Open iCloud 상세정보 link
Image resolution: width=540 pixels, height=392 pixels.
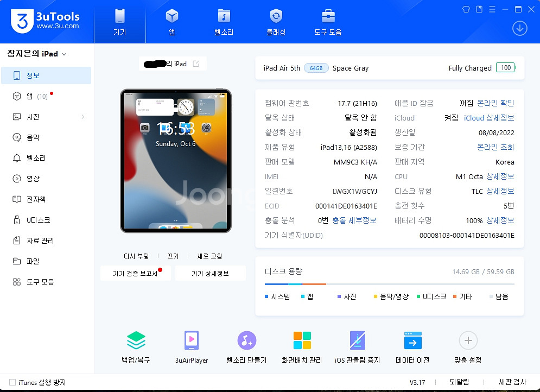click(489, 118)
